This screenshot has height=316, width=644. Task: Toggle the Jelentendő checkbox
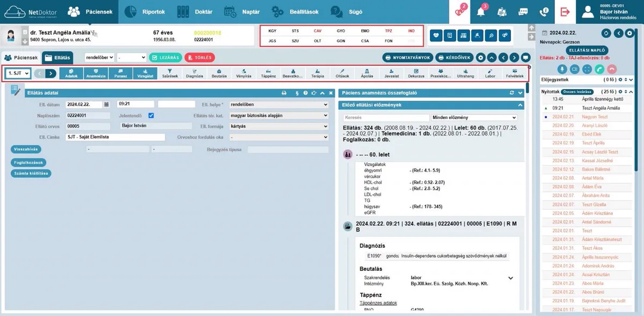(x=151, y=115)
